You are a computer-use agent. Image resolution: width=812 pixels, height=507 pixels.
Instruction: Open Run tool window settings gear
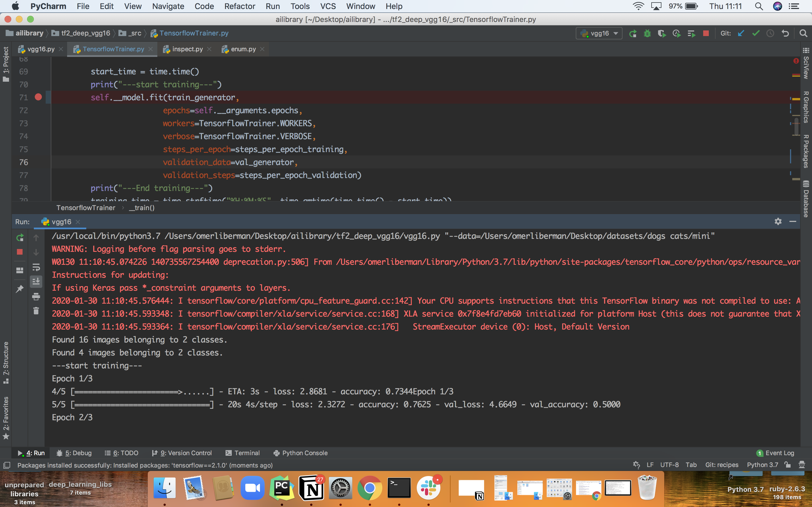(x=778, y=222)
